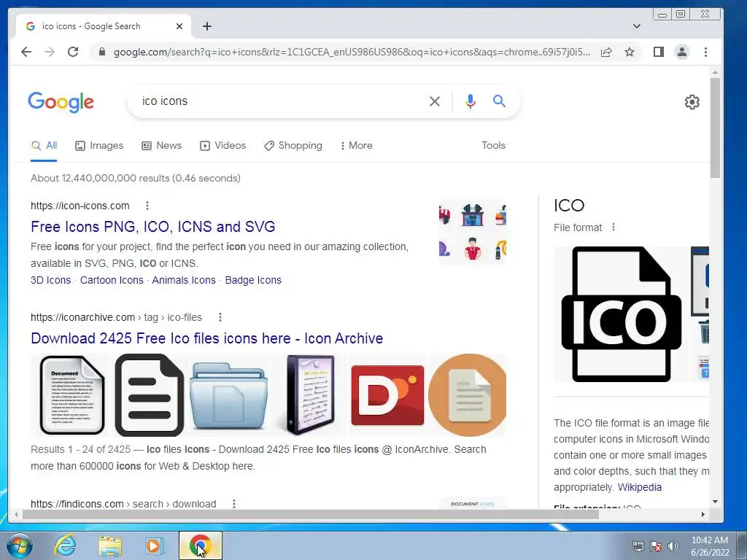Switch to Images results tab

click(x=99, y=146)
